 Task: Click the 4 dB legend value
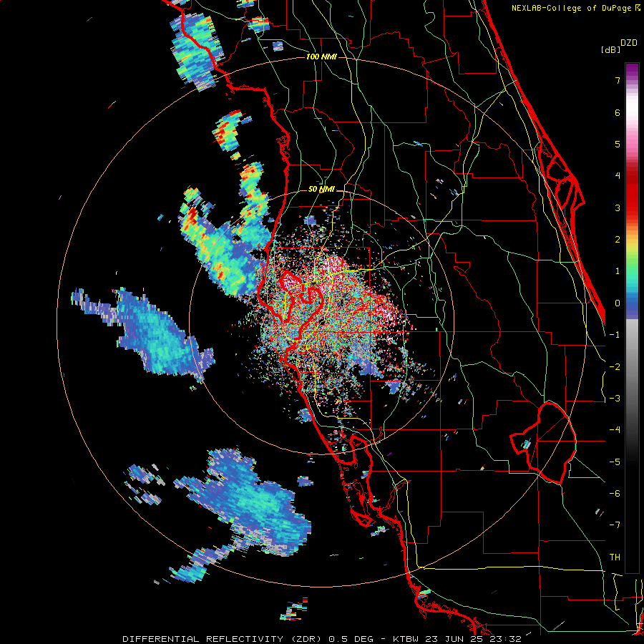point(618,176)
